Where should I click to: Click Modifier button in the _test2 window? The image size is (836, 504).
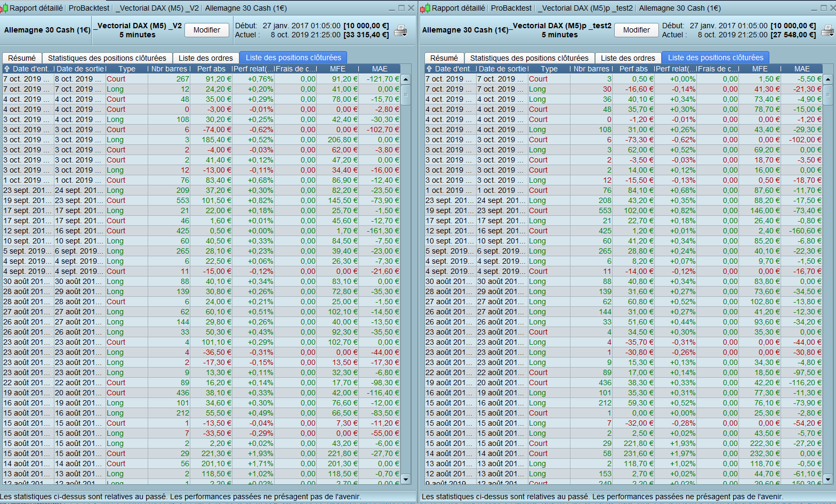637,30
